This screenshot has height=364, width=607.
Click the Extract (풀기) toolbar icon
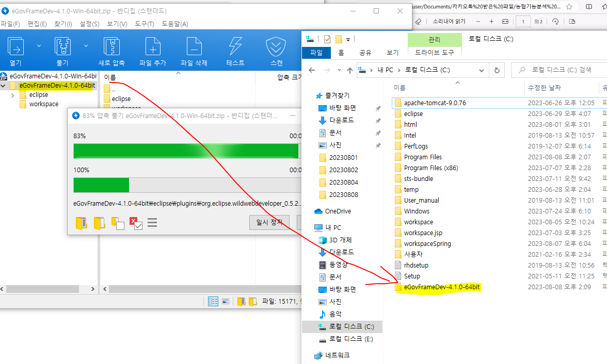(x=62, y=46)
